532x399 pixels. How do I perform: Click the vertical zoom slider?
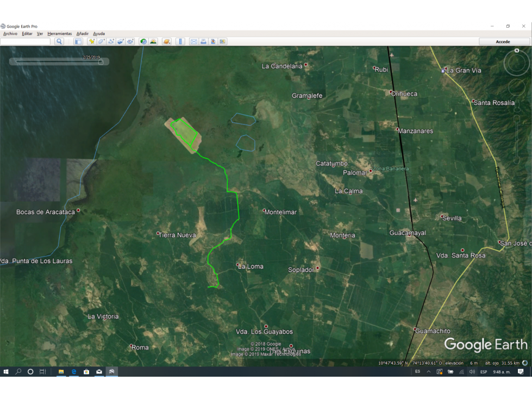[x=517, y=139]
